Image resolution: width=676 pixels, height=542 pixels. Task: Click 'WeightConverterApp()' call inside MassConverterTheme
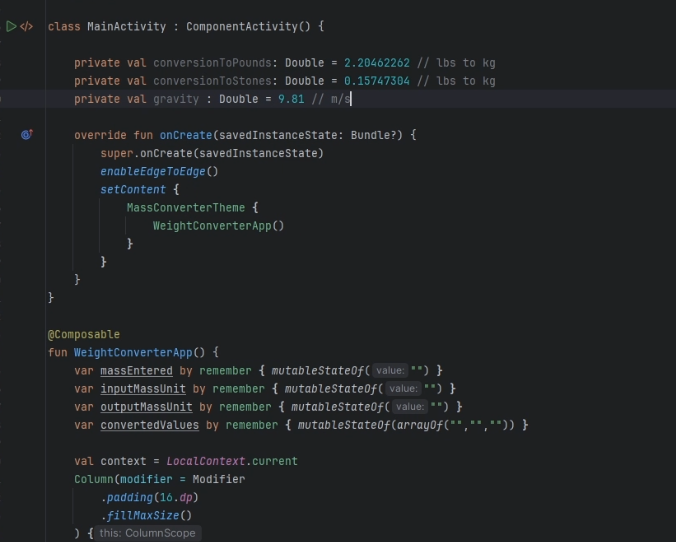pos(219,226)
